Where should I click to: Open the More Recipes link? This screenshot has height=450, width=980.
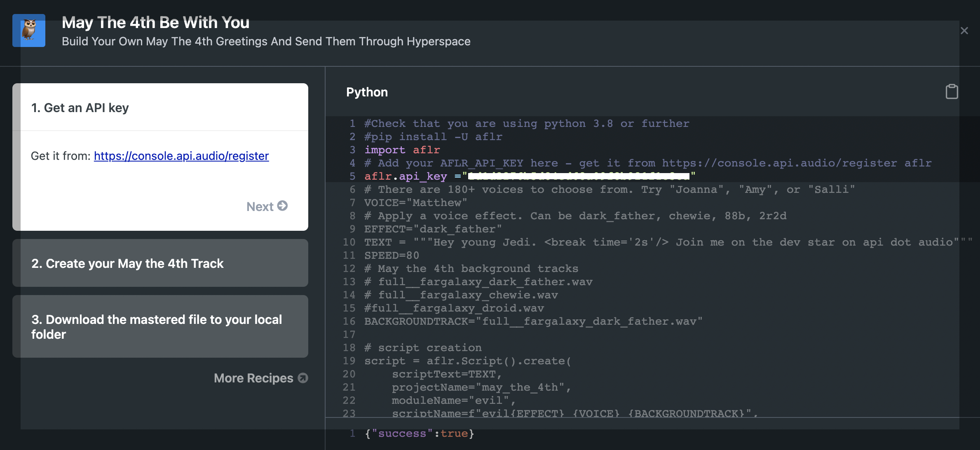[x=253, y=378]
